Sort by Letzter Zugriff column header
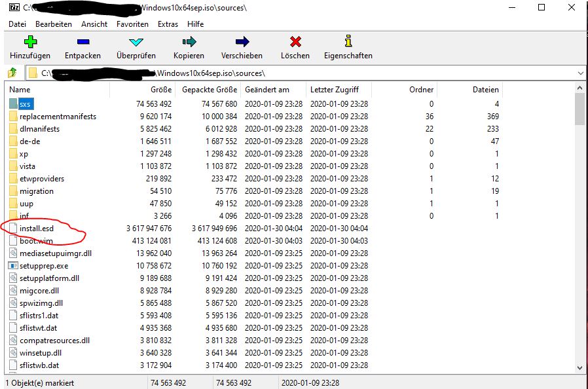Screen dimensions: 588x389 tap(339, 90)
